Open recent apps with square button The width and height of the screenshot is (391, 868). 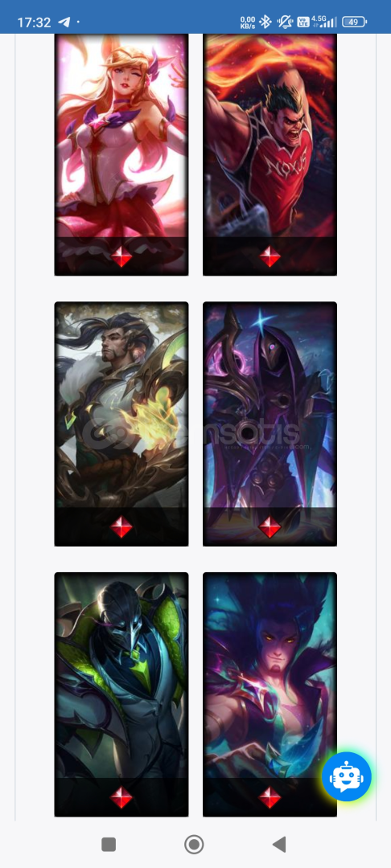point(109,844)
